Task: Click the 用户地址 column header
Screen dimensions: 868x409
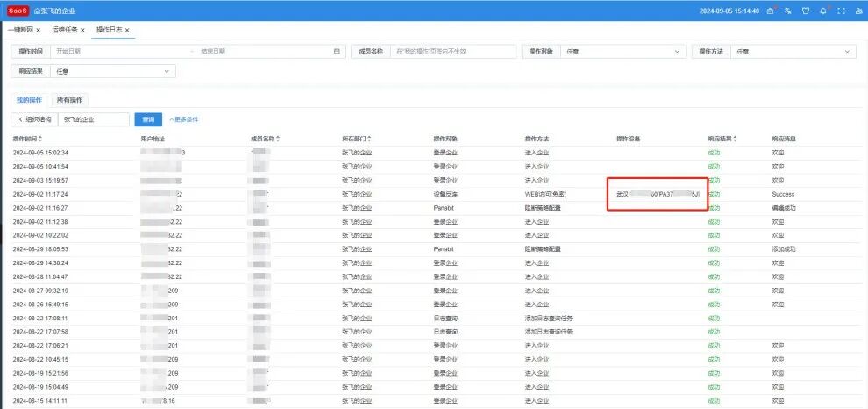Action: tap(153, 139)
